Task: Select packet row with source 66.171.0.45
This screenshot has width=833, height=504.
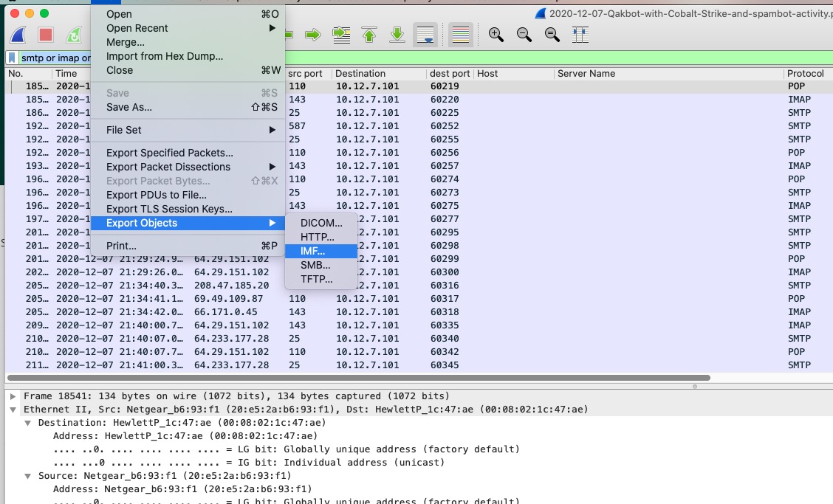Action: point(419,311)
